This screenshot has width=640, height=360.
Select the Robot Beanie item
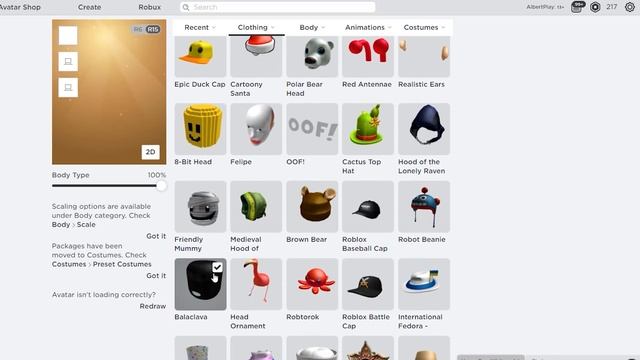(424, 207)
